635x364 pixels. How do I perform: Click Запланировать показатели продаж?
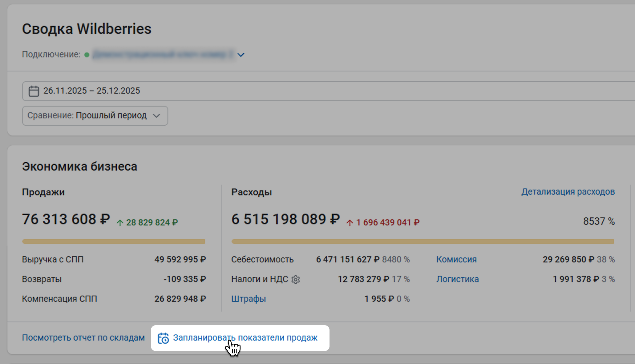pyautogui.click(x=245, y=338)
